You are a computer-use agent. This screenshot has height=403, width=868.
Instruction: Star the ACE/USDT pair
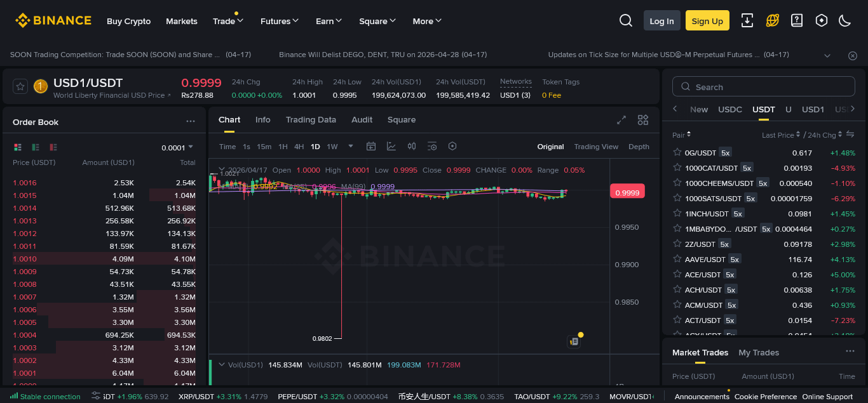pyautogui.click(x=677, y=274)
